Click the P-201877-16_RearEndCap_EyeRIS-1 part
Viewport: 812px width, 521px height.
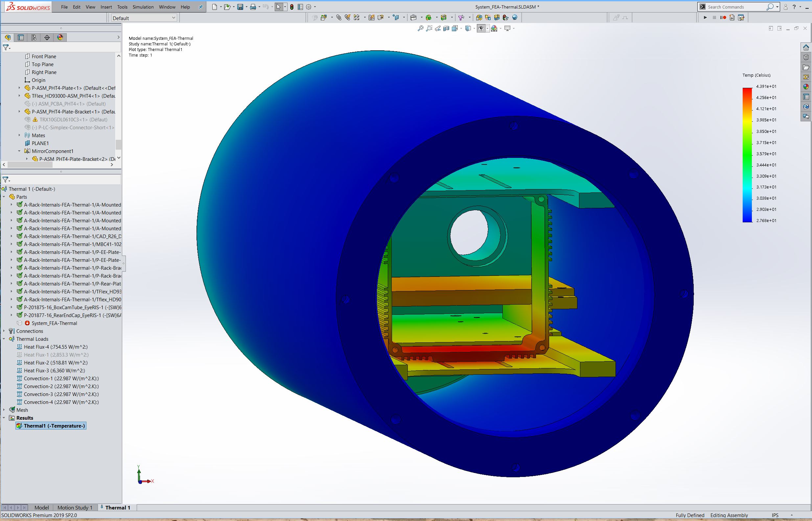coord(69,315)
